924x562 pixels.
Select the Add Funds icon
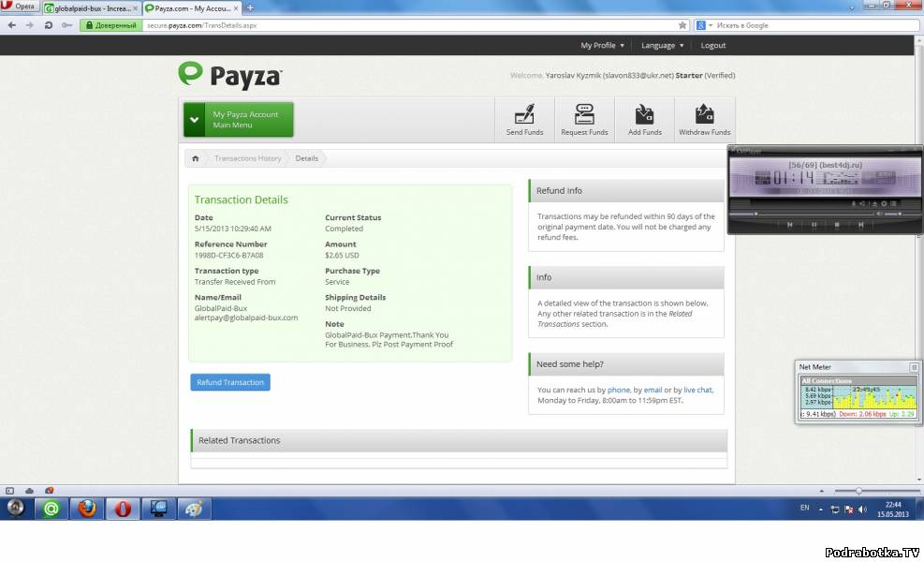[x=644, y=119]
